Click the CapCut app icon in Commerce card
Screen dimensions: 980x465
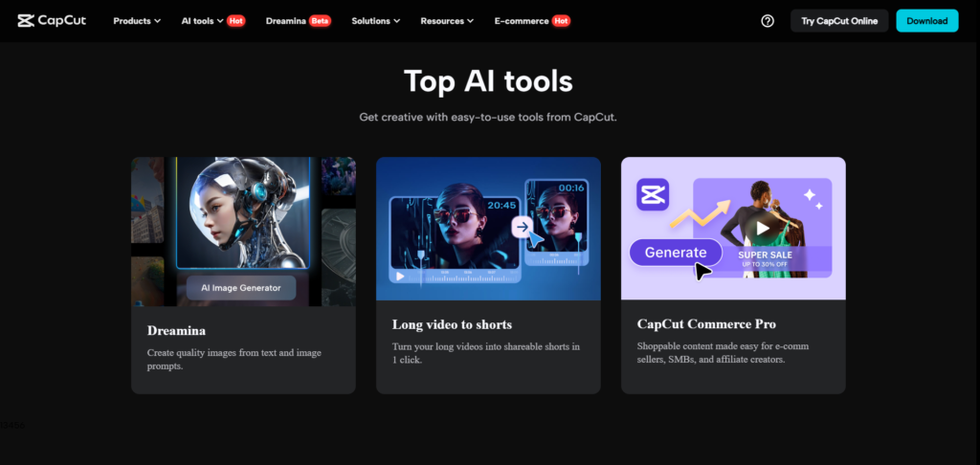point(653,194)
